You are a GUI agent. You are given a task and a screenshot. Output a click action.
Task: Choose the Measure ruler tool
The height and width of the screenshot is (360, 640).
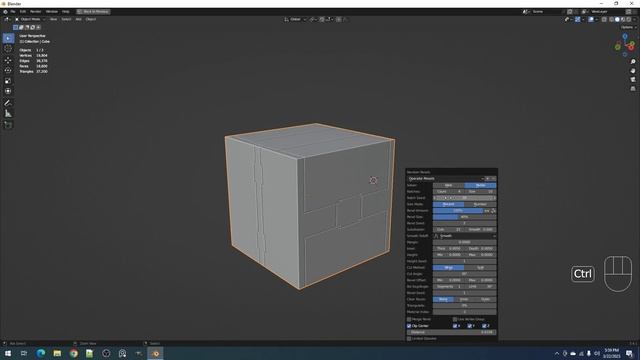8,113
